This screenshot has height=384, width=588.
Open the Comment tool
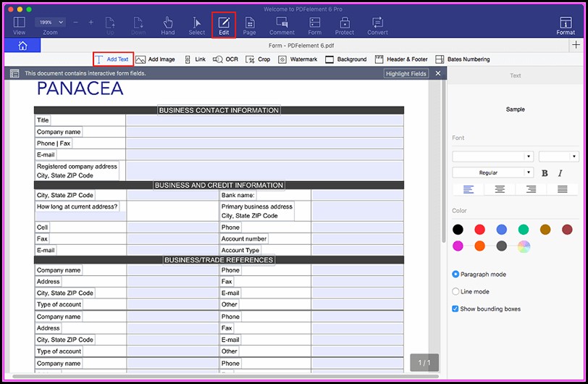[x=282, y=25]
